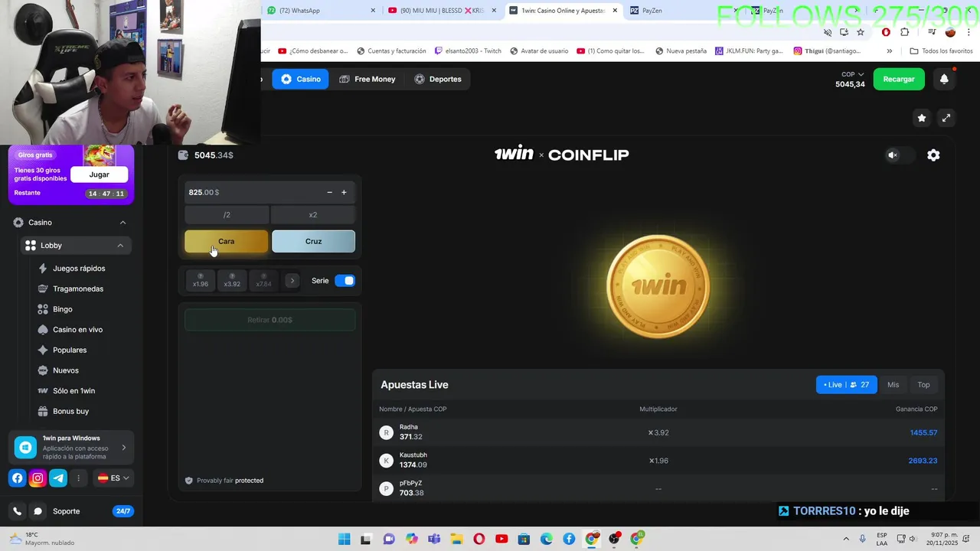Image resolution: width=980 pixels, height=551 pixels.
Task: Add game to favorites star icon
Action: [x=922, y=118]
